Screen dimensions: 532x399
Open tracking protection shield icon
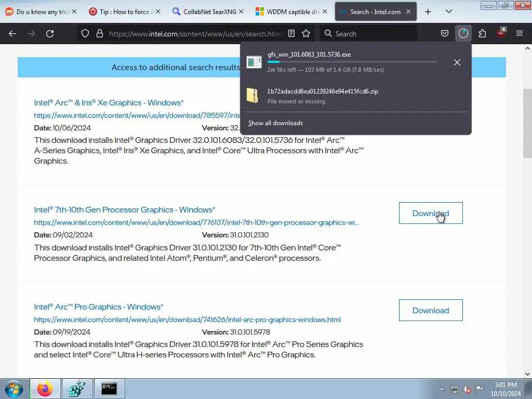(85, 34)
